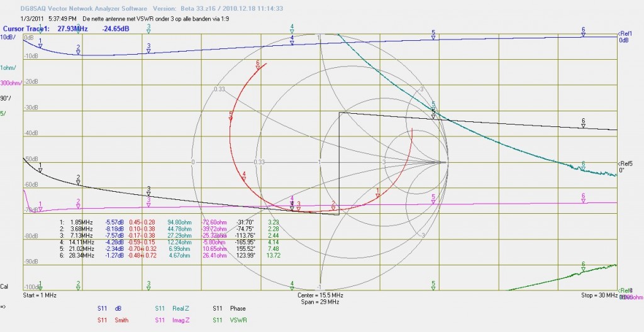The image size is (644, 332).
Task: Click the 13.72 VSWR value in table
Action: click(x=273, y=255)
